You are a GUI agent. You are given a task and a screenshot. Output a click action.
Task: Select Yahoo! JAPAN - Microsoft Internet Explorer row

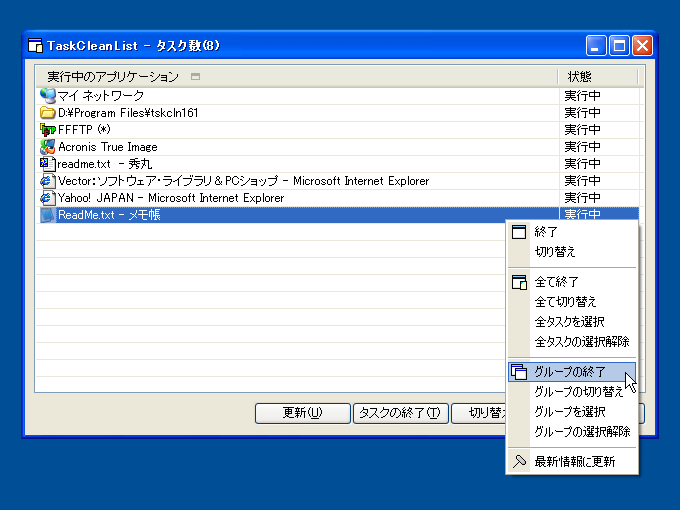pyautogui.click(x=337, y=198)
